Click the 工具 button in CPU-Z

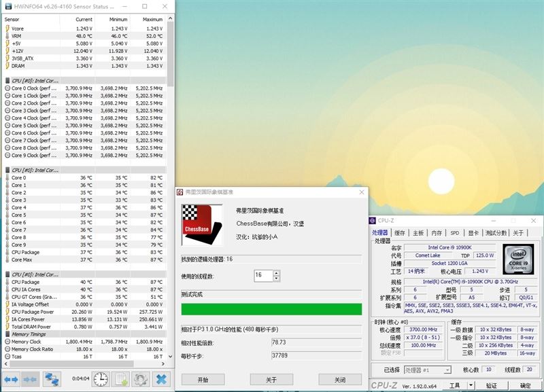point(454,385)
